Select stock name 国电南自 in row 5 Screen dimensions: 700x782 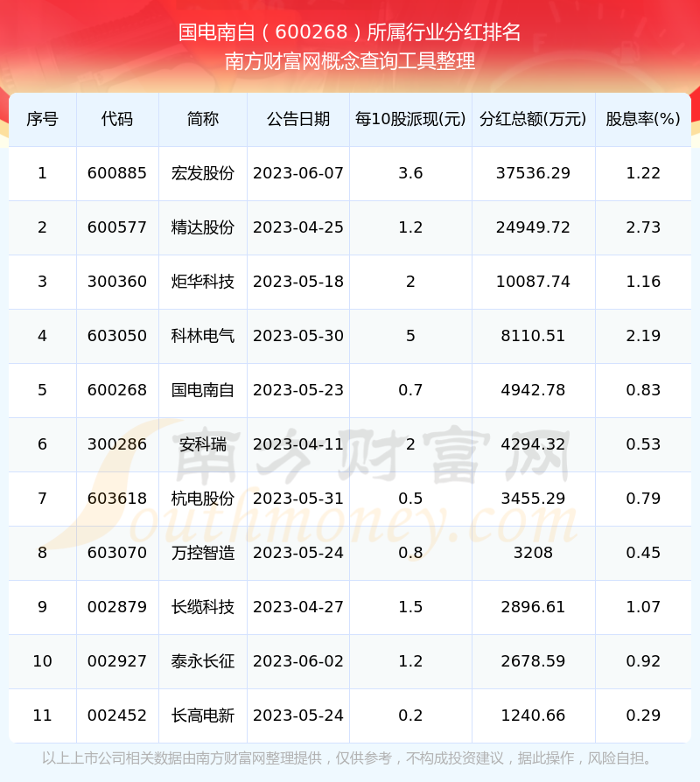click(203, 390)
